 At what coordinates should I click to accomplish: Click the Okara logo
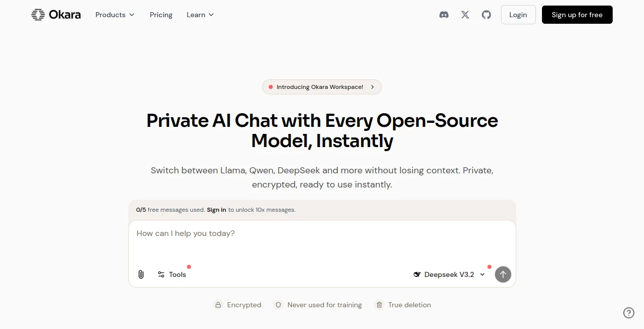(56, 15)
